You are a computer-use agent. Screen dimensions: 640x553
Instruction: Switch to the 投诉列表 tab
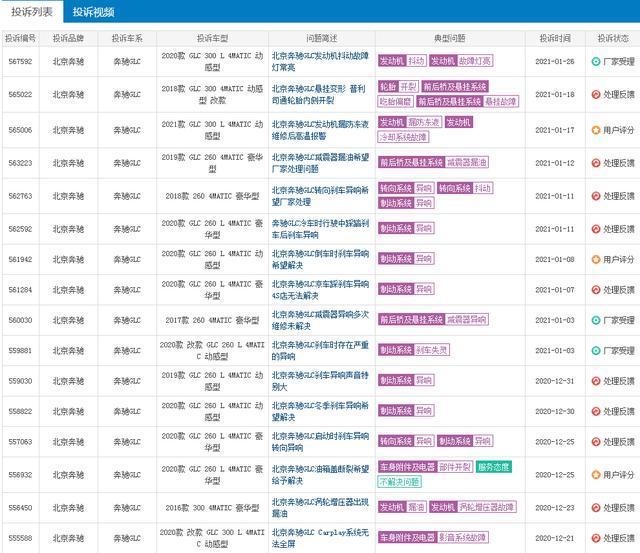click(x=32, y=12)
